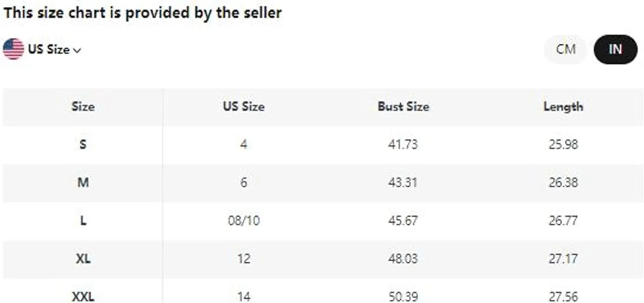The height and width of the screenshot is (303, 644).
Task: Click the Size column header
Action: click(x=83, y=107)
